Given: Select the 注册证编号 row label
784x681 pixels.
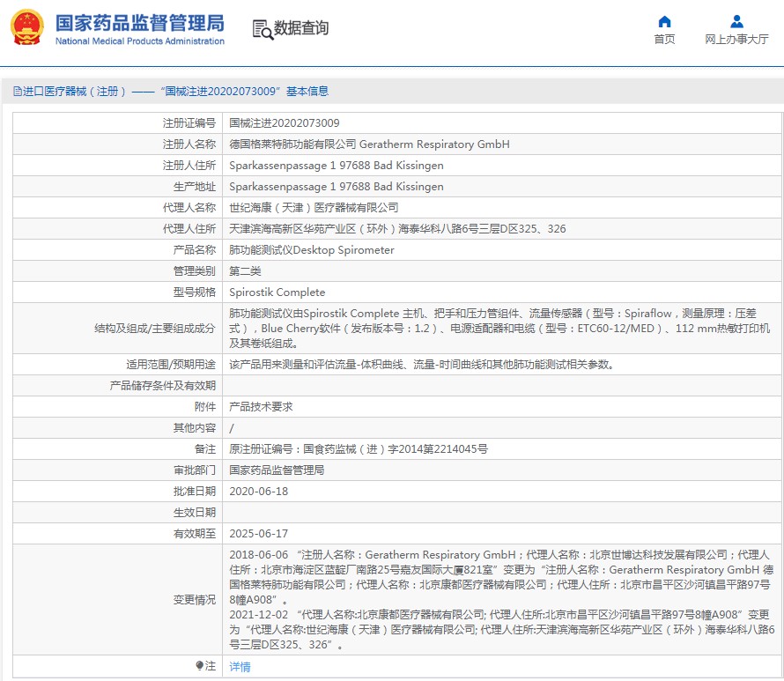Looking at the screenshot, I should [x=189, y=123].
